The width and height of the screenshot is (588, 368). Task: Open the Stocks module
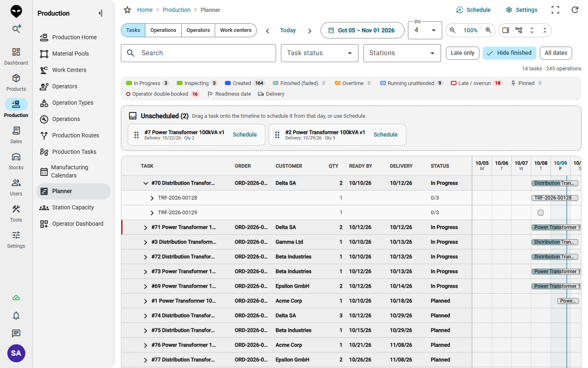(16, 161)
